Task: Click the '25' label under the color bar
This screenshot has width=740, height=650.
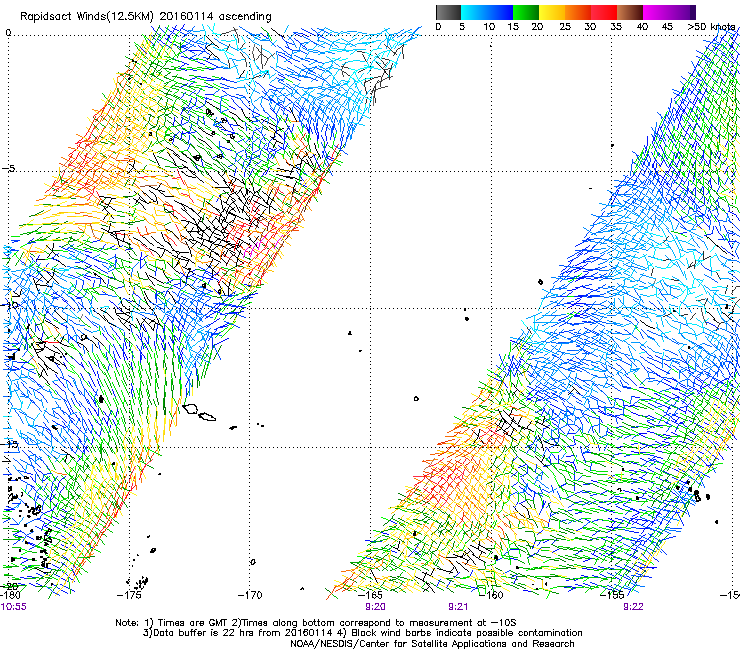Action: click(565, 26)
